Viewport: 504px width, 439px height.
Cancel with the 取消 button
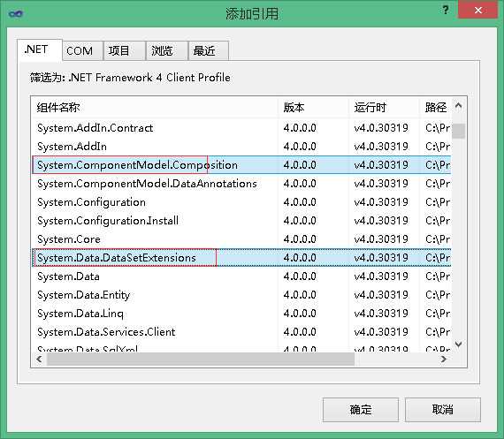pos(443,410)
